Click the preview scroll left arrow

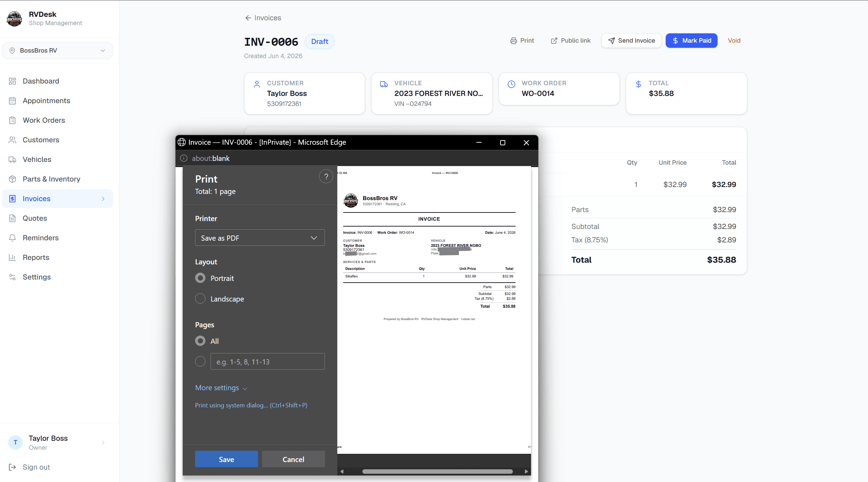coord(342,471)
